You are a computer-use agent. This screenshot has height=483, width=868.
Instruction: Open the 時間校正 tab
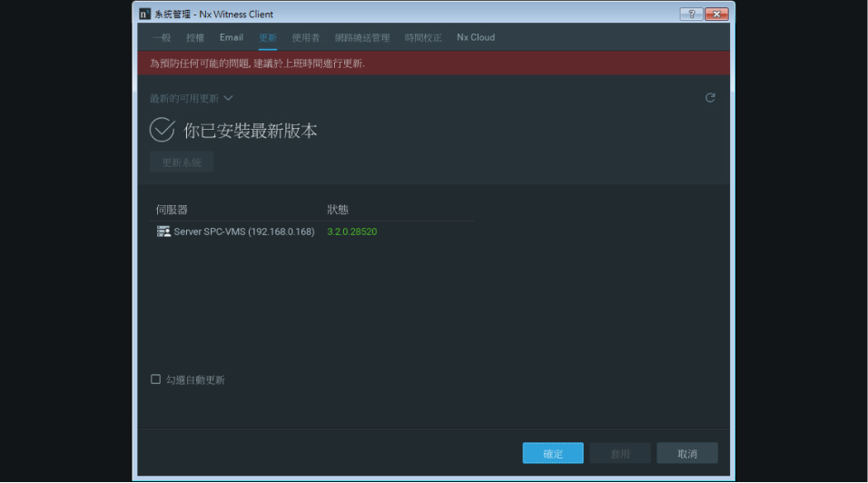click(x=423, y=37)
